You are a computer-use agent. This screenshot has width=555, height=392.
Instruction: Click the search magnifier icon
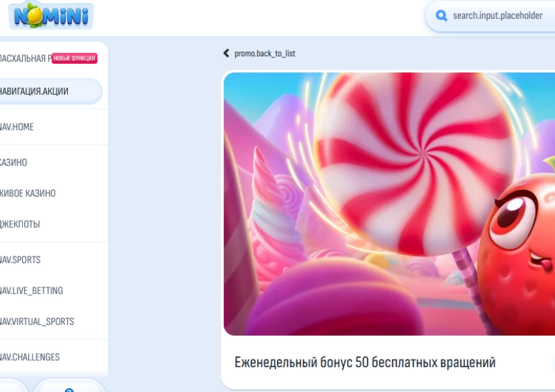(441, 16)
